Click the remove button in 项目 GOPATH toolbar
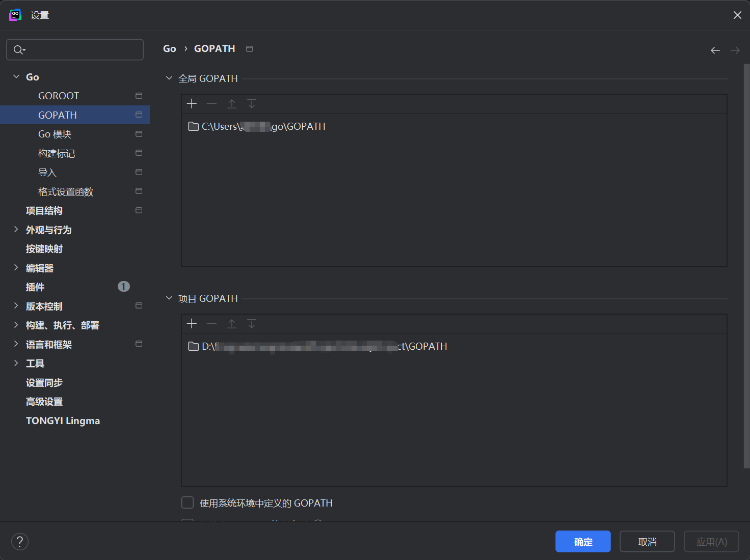Image resolution: width=750 pixels, height=560 pixels. (x=211, y=324)
